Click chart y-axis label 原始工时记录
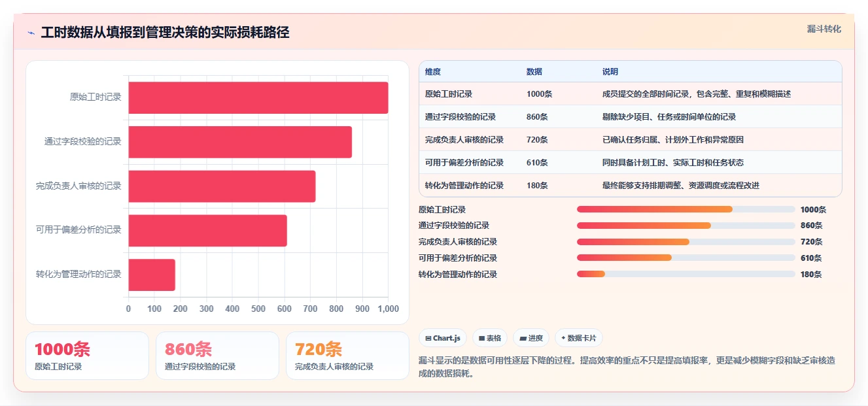Image resolution: width=868 pixels, height=406 pixels. pos(95,97)
